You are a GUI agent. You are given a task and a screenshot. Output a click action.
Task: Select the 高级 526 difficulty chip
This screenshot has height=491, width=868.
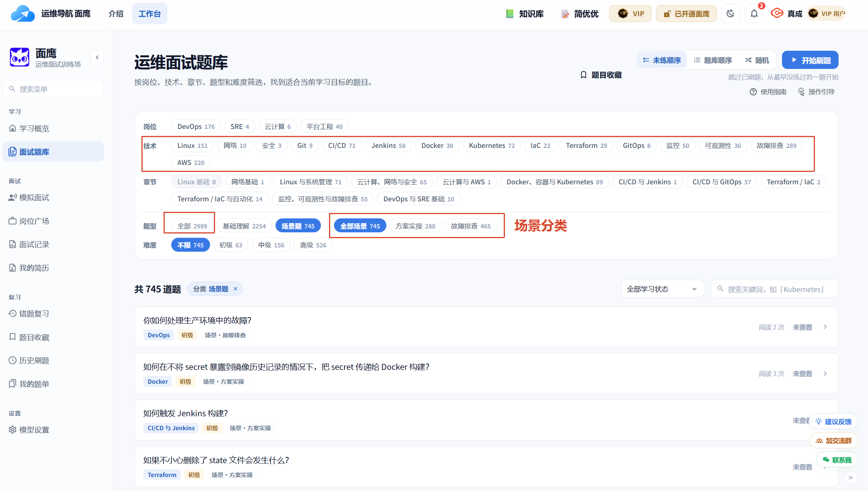[x=313, y=245]
